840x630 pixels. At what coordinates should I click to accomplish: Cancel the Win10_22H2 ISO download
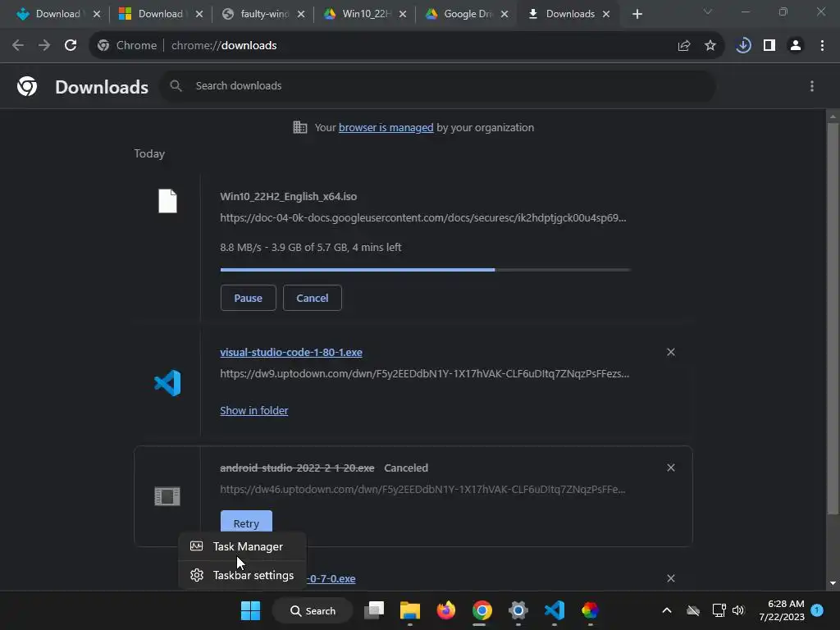click(x=313, y=298)
